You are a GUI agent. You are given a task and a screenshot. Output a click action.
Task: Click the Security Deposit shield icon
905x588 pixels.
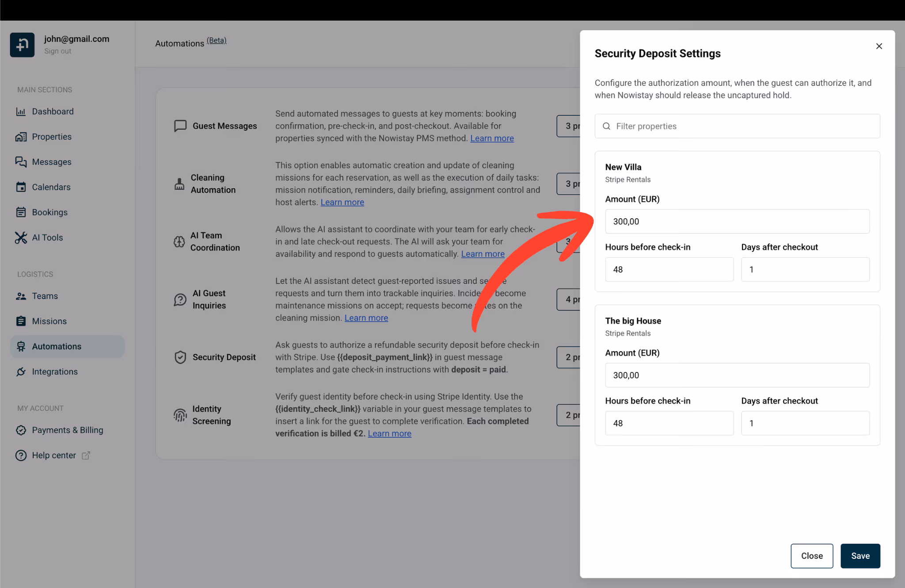[x=180, y=357]
